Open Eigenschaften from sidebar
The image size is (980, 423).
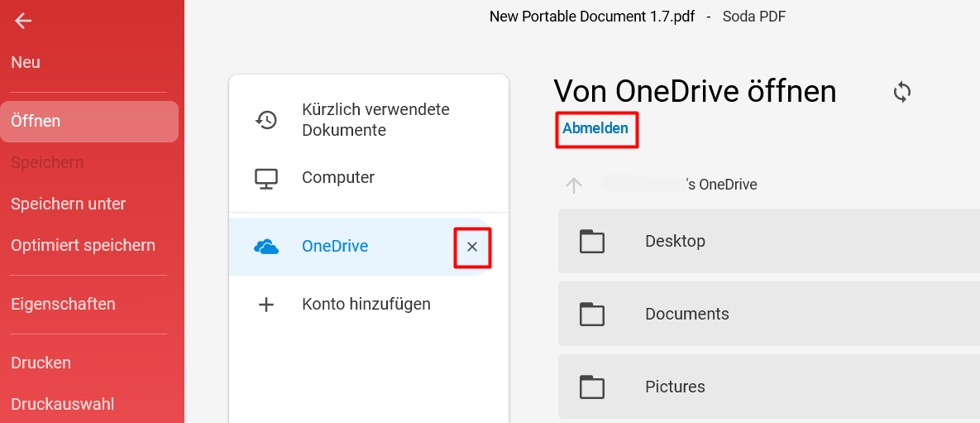tap(63, 304)
